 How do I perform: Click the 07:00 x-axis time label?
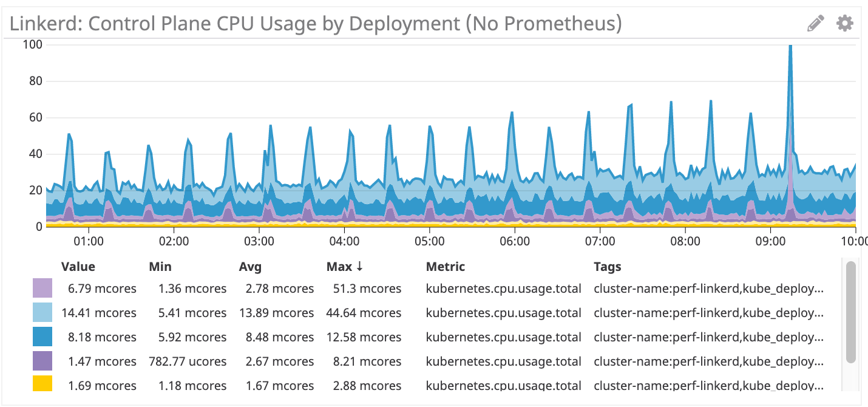[600, 241]
